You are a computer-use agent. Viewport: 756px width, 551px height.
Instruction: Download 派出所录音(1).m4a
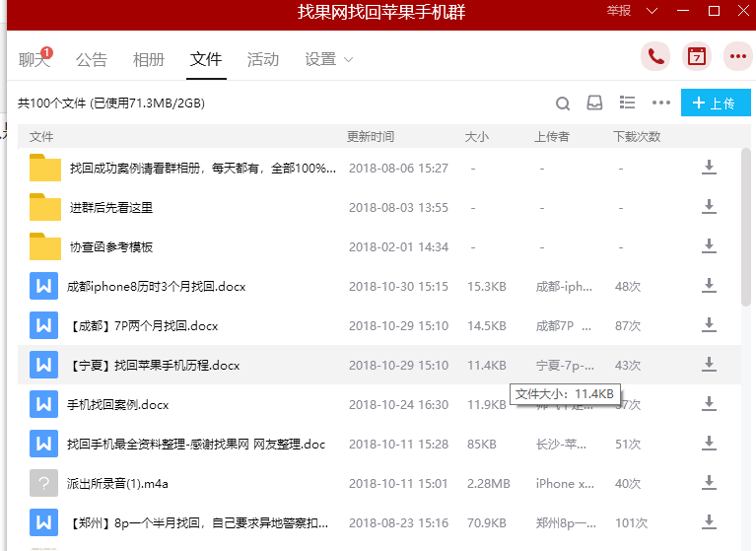(709, 483)
